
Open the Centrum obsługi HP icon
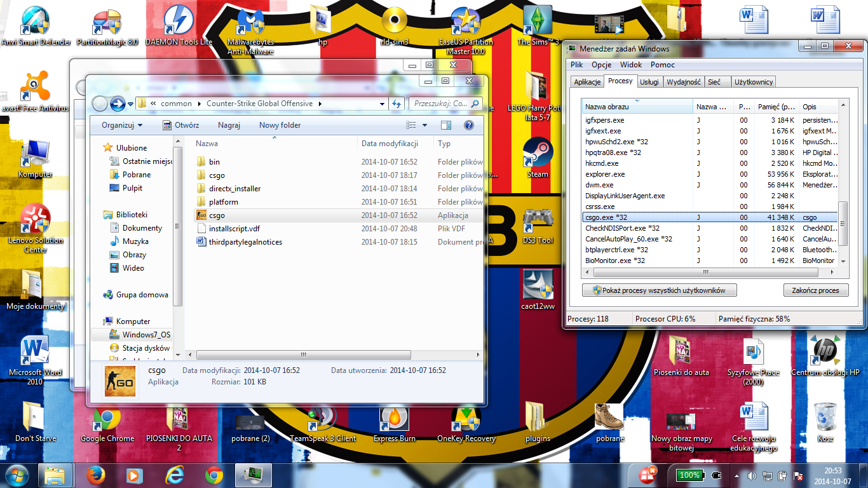[x=825, y=356]
